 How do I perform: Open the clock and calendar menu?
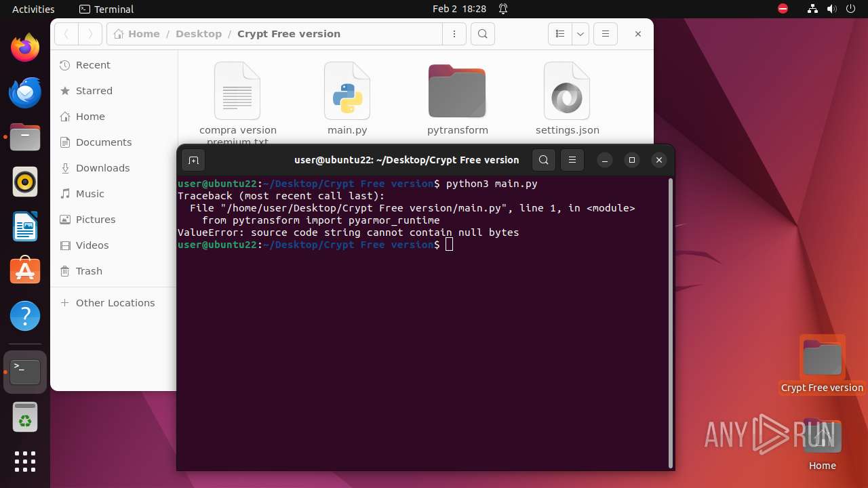(459, 9)
